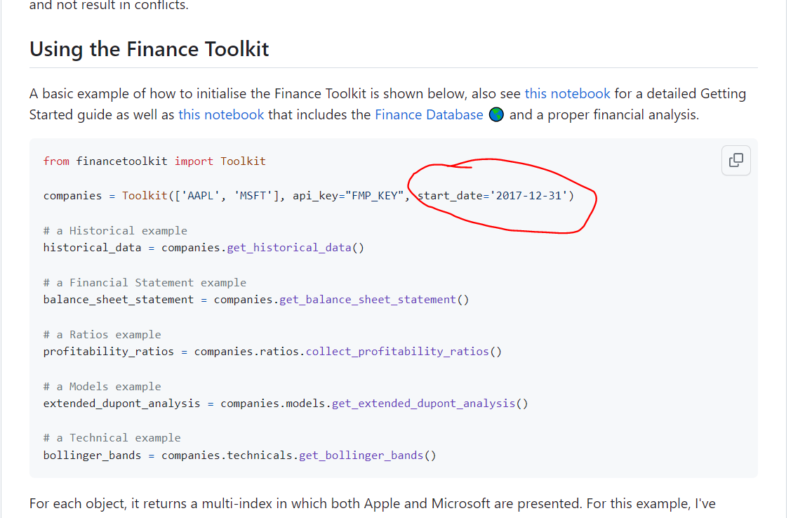Screen dimensions: 812x518
Task: Click get_balance_sheet_statement in the code
Action: 367,299
